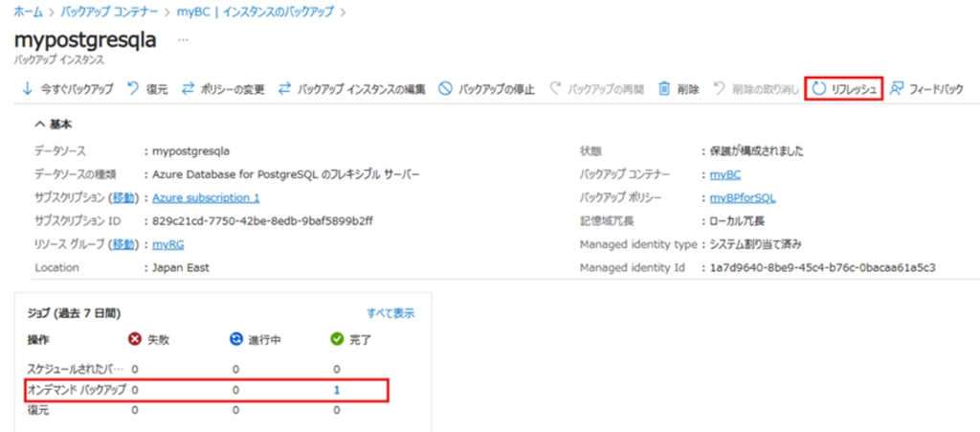
Task: Click データソース value mypostgresqla
Action: 190,150
